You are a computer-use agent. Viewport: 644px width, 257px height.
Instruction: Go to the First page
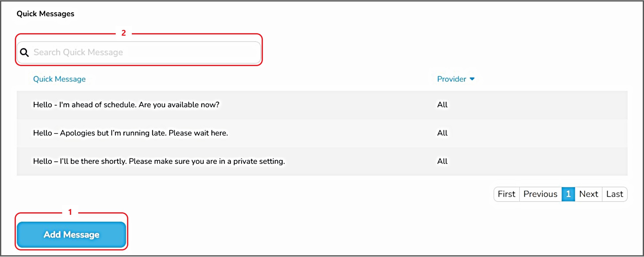(x=506, y=194)
